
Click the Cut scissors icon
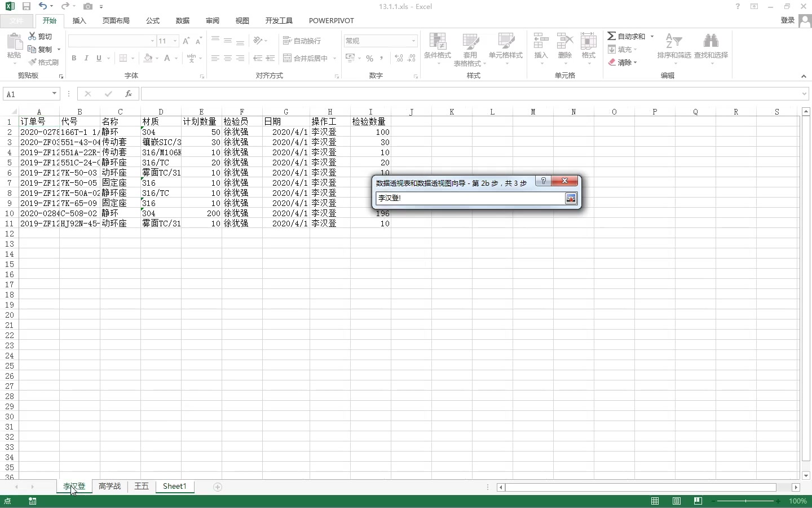(x=32, y=36)
